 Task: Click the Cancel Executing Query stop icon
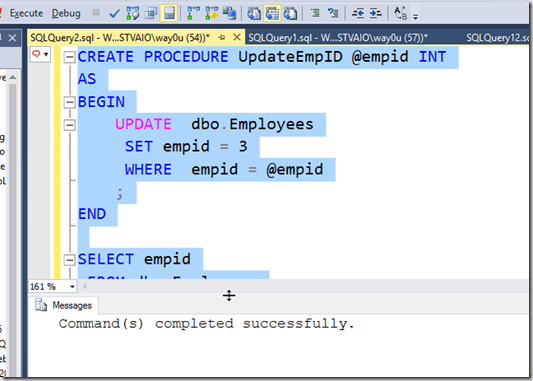coord(96,13)
